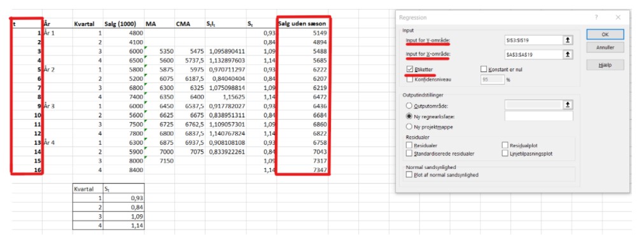
Task: Select the sales cell with value 7500
Action: point(123,124)
